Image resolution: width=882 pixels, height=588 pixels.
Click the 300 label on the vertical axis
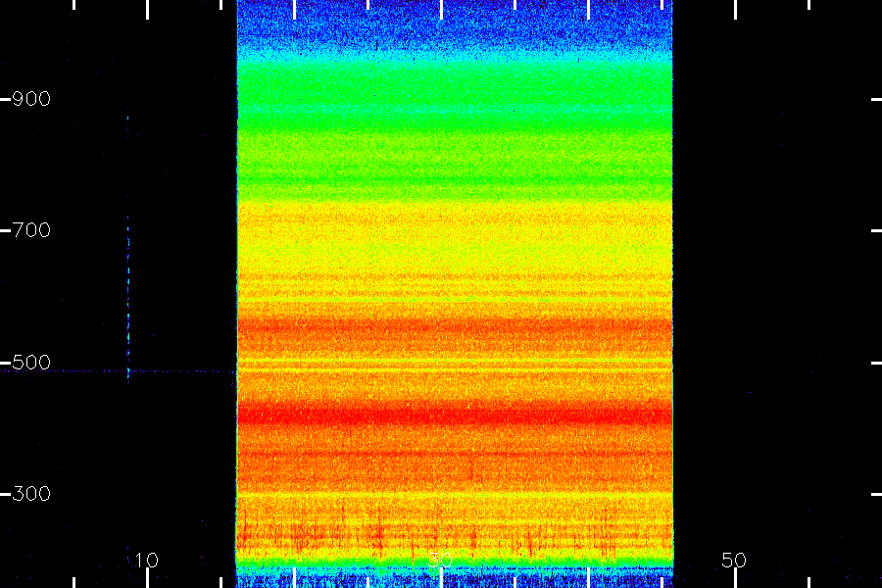(x=31, y=494)
